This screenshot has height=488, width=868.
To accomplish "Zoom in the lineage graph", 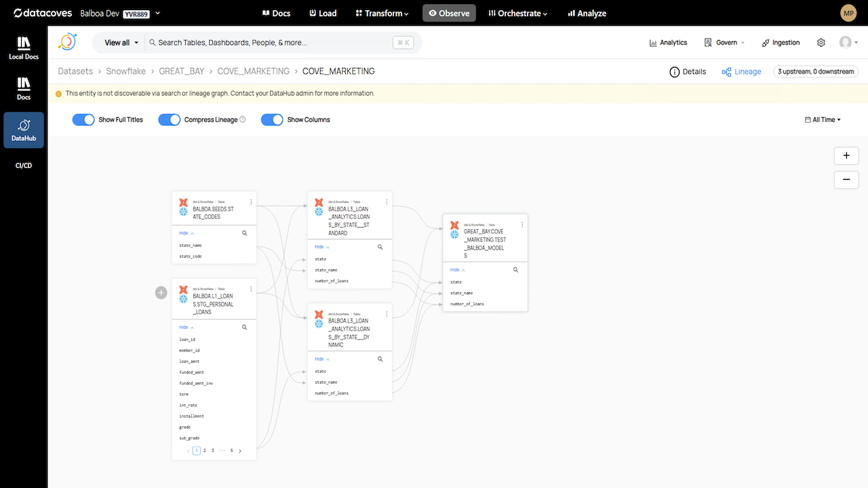I will 846,155.
